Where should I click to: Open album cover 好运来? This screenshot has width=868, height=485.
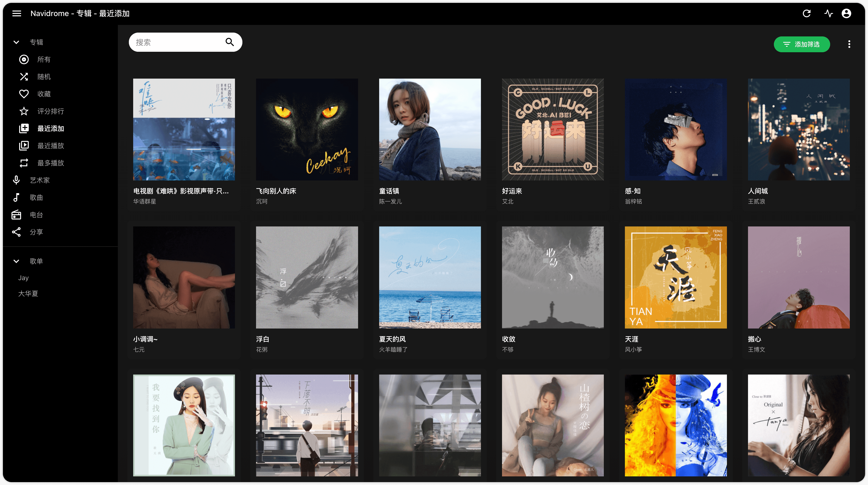coord(553,129)
